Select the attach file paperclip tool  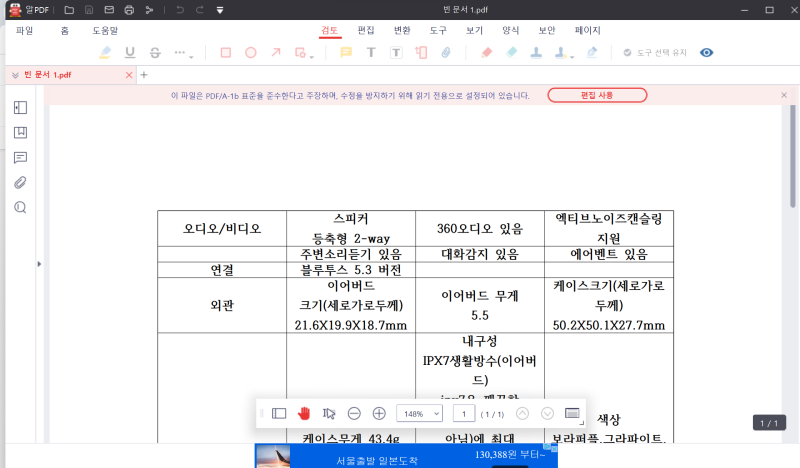click(446, 53)
